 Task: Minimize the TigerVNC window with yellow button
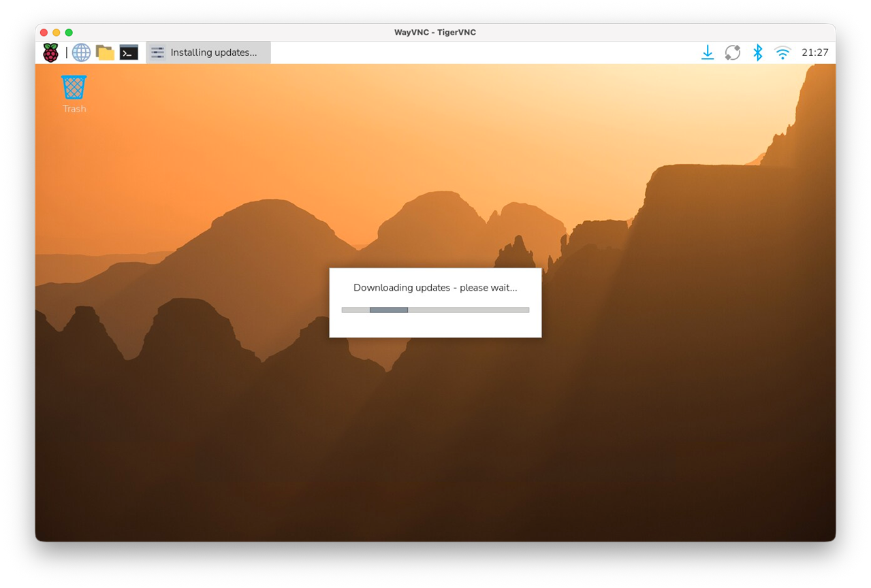pos(57,32)
